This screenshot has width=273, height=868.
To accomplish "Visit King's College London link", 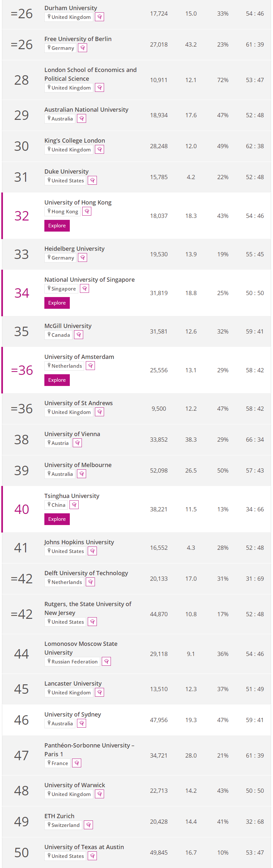I will click(x=75, y=140).
